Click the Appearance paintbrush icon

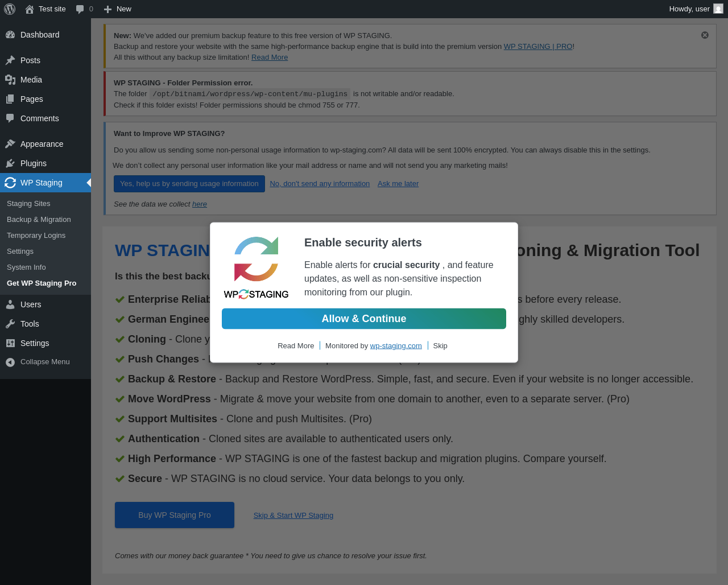[x=10, y=144]
